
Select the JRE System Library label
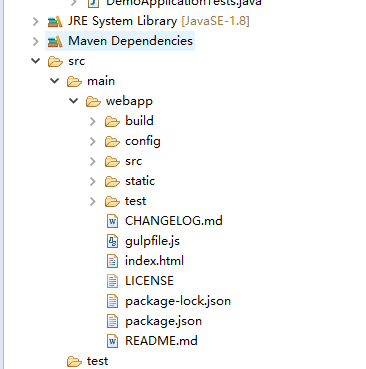(123, 21)
